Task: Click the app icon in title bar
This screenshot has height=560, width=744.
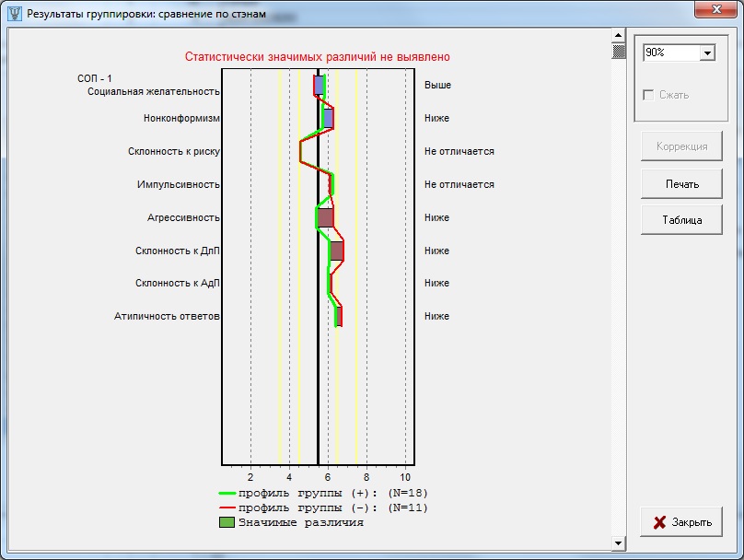Action: [15, 14]
